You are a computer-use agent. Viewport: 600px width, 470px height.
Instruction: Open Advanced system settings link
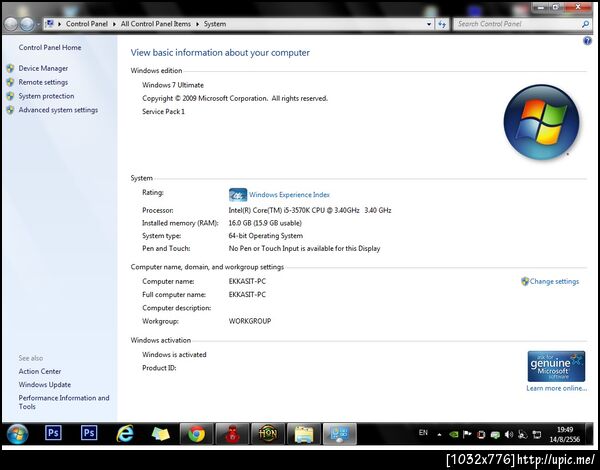coord(58,110)
